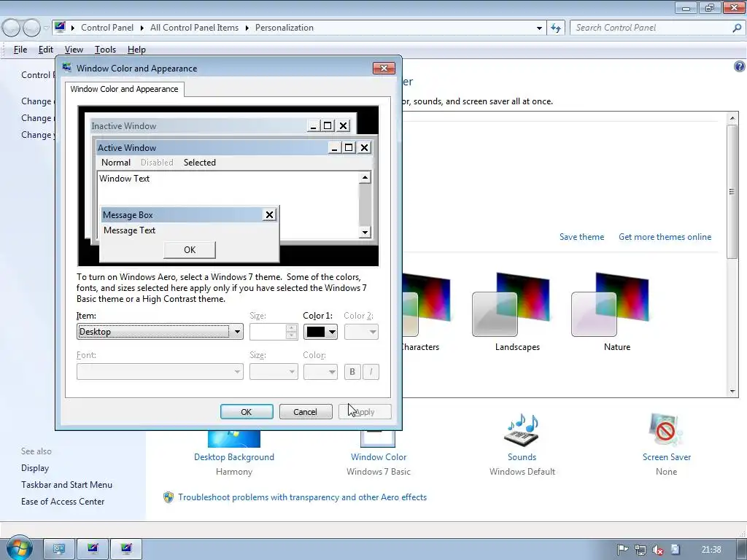Click the shield icon beside Troubleshoot link

[x=169, y=497]
